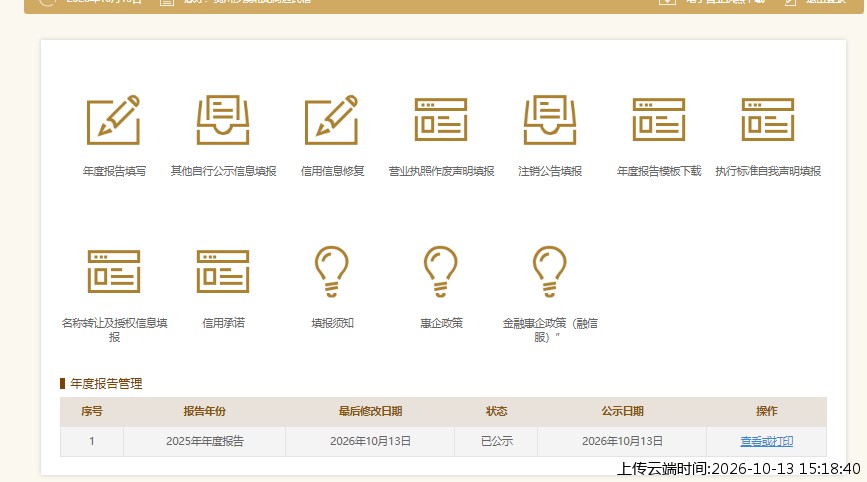
Task: Open the 名称转让及授权信息填报 window icon
Action: click(x=114, y=271)
